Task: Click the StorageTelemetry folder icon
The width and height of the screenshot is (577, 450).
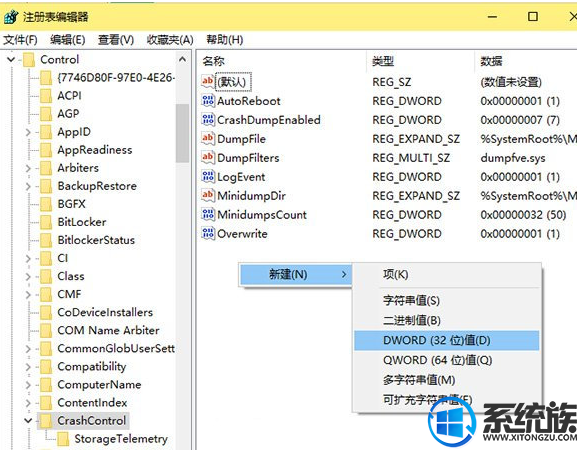Action: (63, 438)
